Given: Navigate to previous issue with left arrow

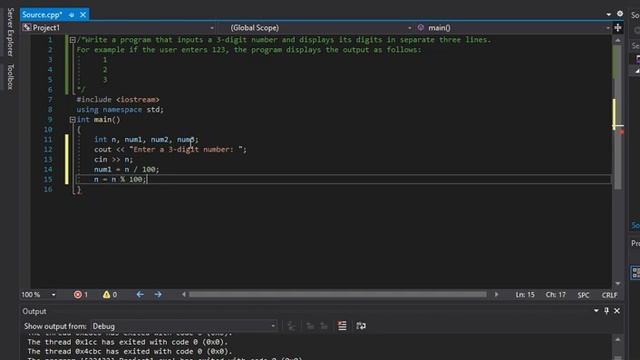Looking at the screenshot, I should (x=140, y=294).
